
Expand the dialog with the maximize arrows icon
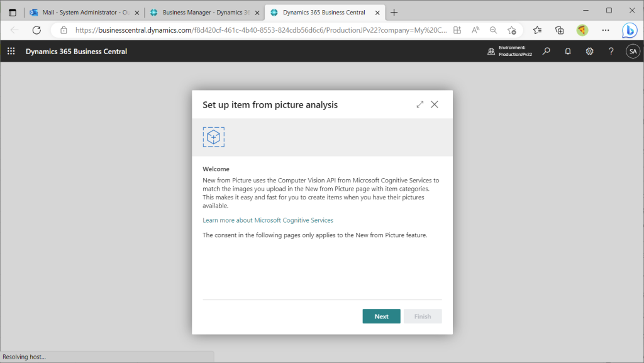[419, 104]
